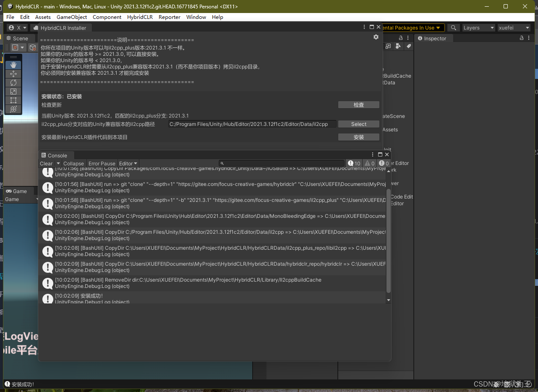
Task: Open HybridCLR Installer three-dot options menu
Action: [x=364, y=27]
